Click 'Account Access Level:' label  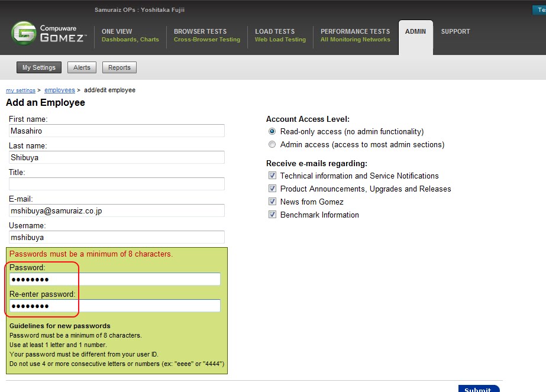point(308,119)
